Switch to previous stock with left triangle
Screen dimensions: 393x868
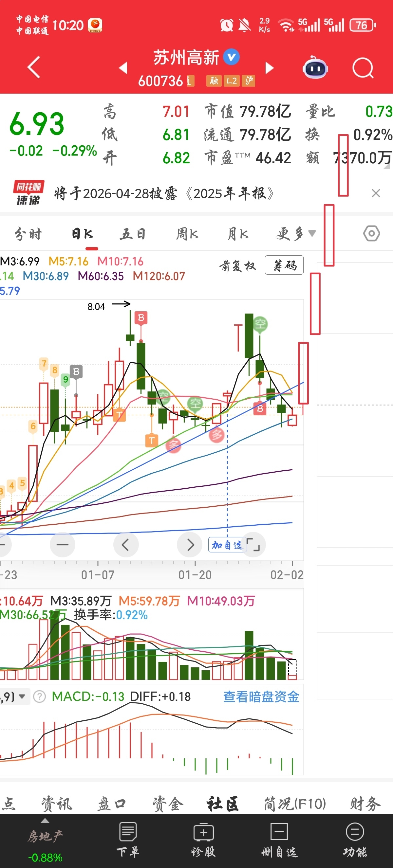[123, 68]
